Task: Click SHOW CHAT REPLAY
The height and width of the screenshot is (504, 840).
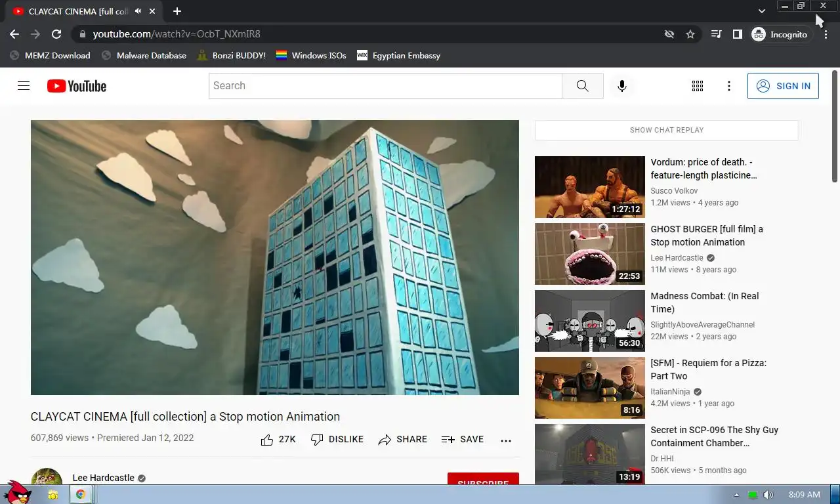Action: click(667, 130)
